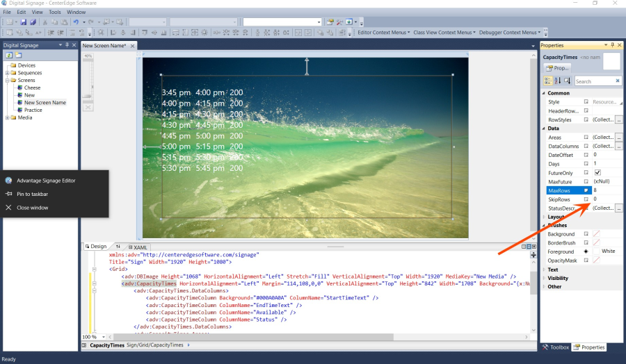The height and width of the screenshot is (364, 626).
Task: Click the Undo arrow in the toolbar
Action: 76,22
